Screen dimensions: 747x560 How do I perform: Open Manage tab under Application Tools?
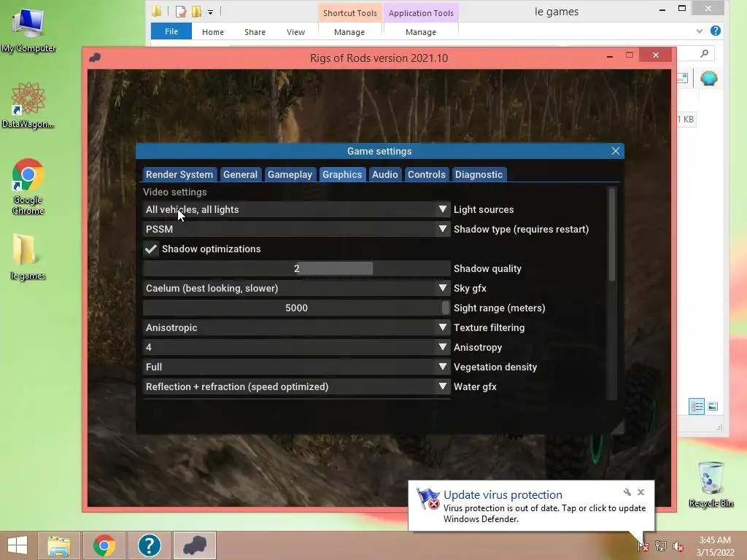point(421,32)
